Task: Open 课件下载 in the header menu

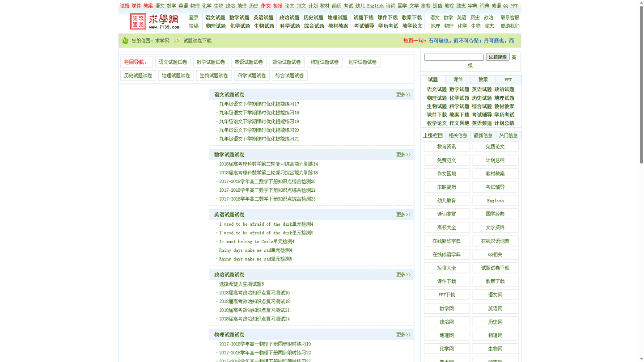Action: pyautogui.click(x=388, y=18)
